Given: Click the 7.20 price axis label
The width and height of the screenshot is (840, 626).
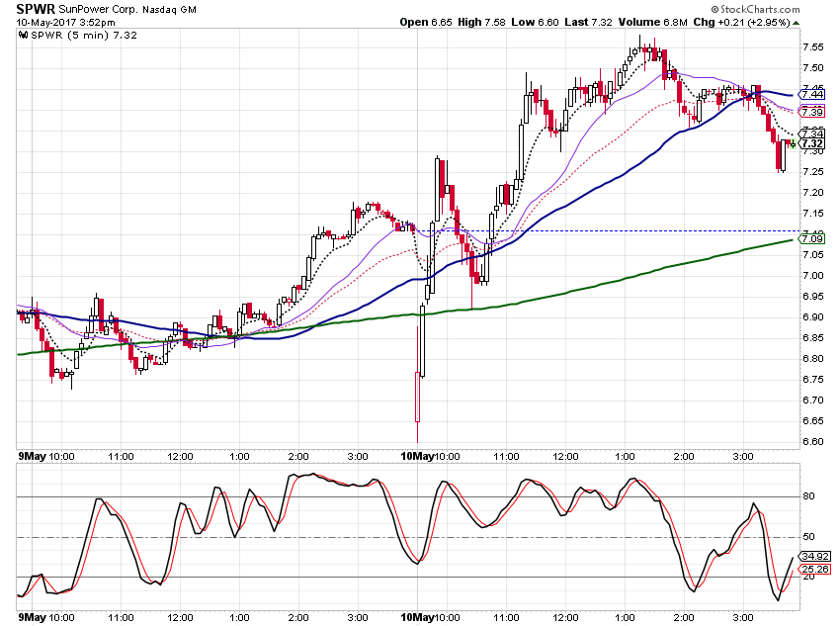Looking at the screenshot, I should (x=812, y=193).
